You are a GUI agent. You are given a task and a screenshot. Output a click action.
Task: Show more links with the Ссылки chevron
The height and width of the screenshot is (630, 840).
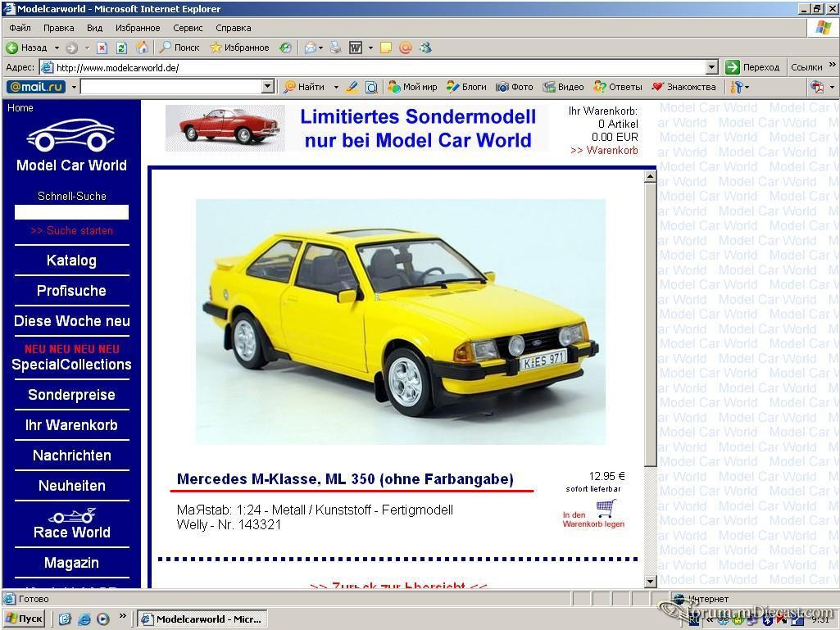point(832,65)
